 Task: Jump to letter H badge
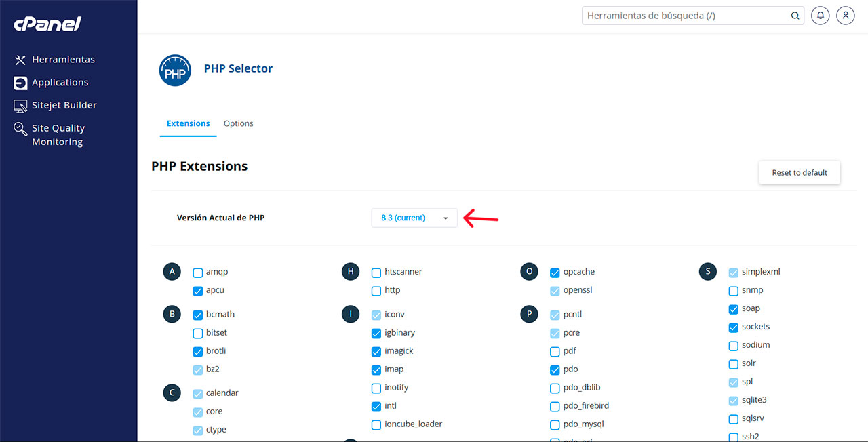pos(351,272)
